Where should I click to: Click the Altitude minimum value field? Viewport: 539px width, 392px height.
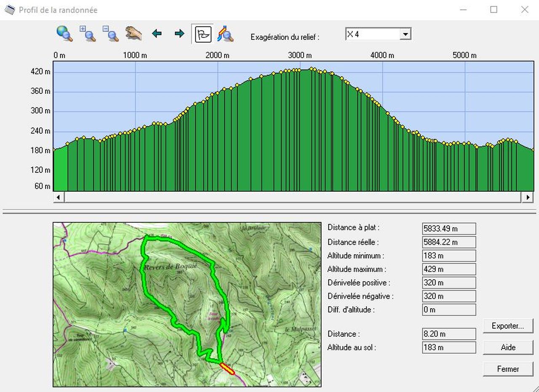[x=449, y=256]
